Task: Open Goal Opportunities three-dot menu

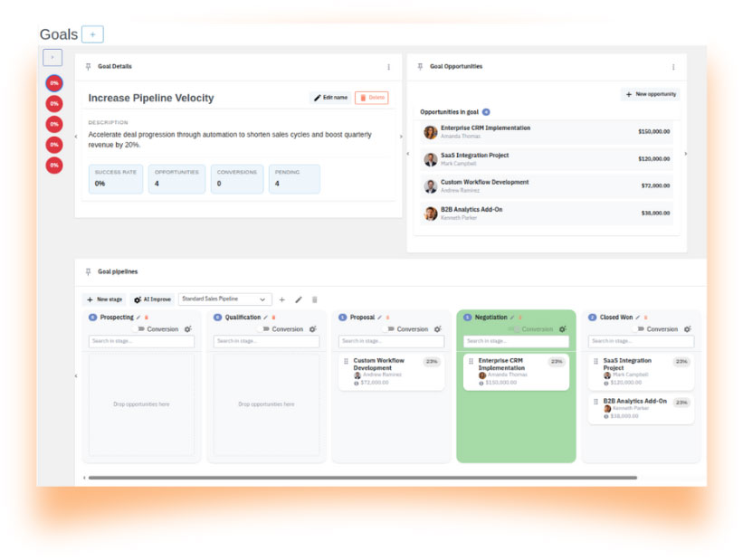Action: tap(673, 66)
